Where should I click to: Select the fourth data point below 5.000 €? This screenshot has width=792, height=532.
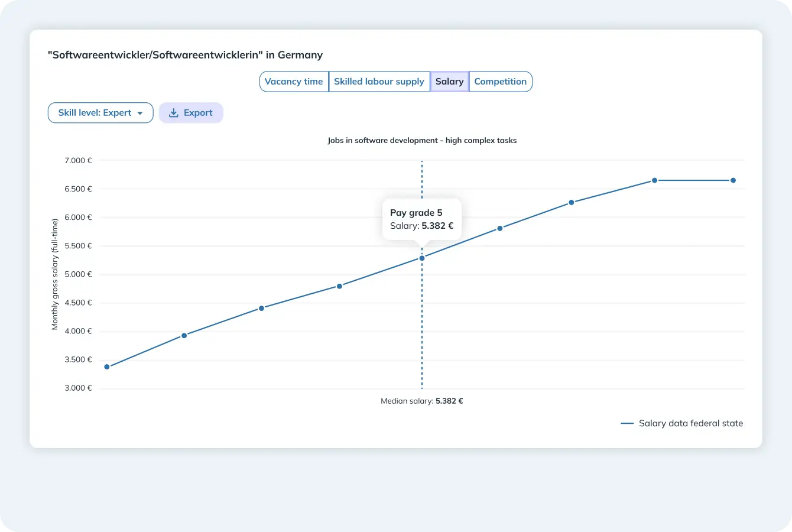pyautogui.click(x=339, y=286)
